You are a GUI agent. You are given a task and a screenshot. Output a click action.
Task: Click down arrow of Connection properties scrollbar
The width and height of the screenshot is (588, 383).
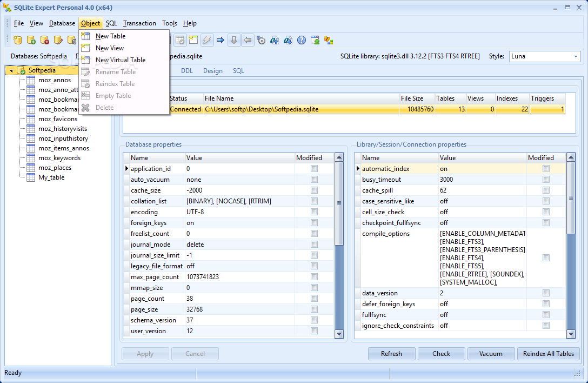571,334
